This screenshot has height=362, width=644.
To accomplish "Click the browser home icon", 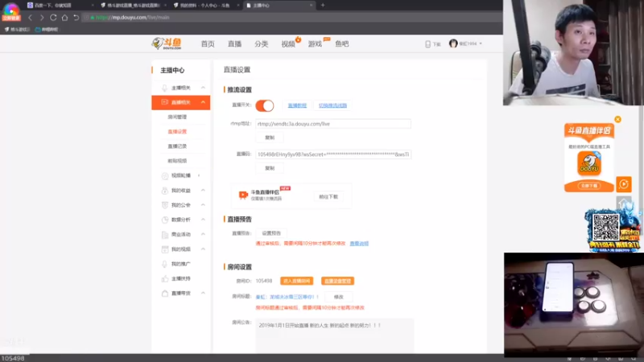I will [x=64, y=18].
